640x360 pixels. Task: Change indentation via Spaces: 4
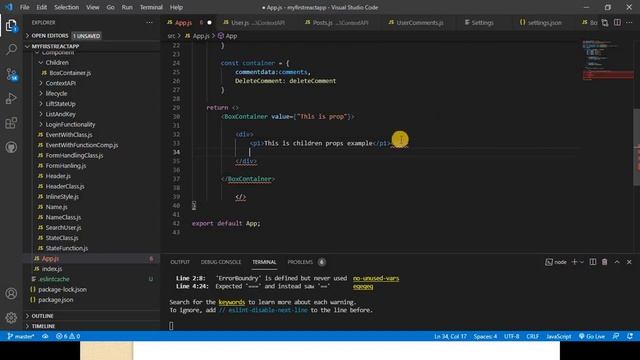(485, 336)
